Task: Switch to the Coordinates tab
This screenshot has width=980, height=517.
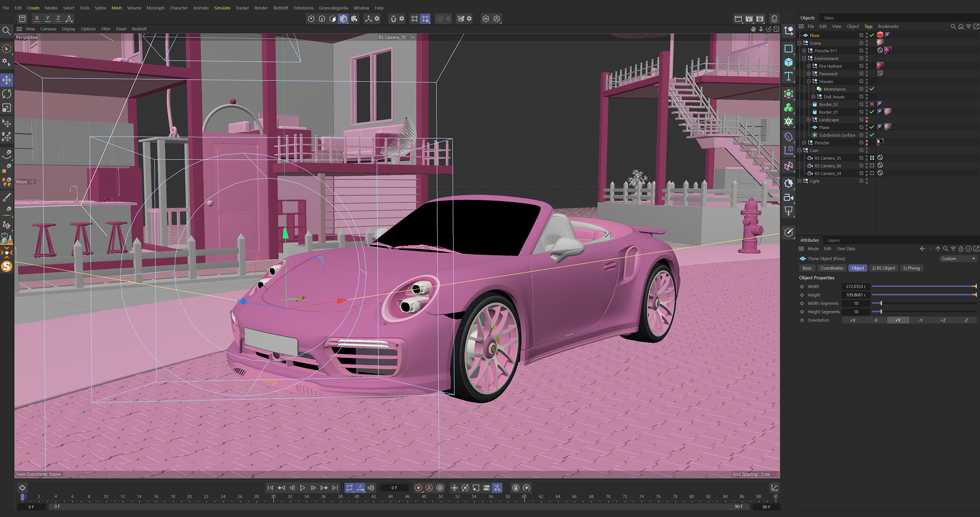Action: point(832,268)
